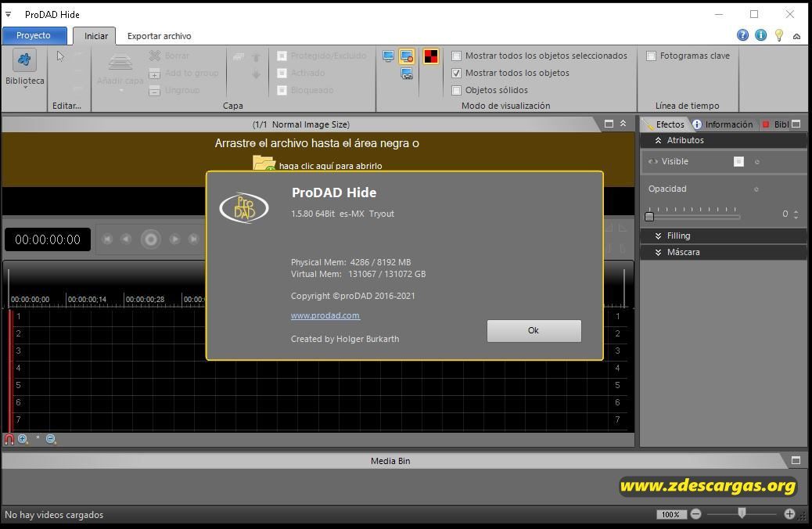Image resolution: width=812 pixels, height=529 pixels.
Task: Adjust Opacidad value stepper arrows
Action: pyautogui.click(x=796, y=214)
